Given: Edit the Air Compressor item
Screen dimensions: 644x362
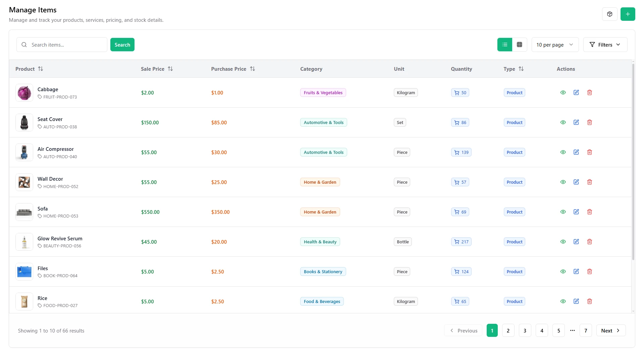Looking at the screenshot, I should [576, 152].
